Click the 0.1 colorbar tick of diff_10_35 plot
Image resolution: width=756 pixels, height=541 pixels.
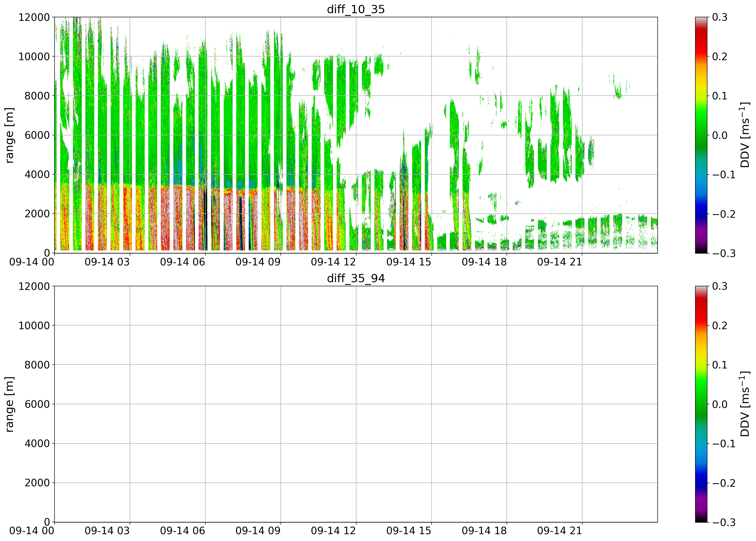pos(720,96)
